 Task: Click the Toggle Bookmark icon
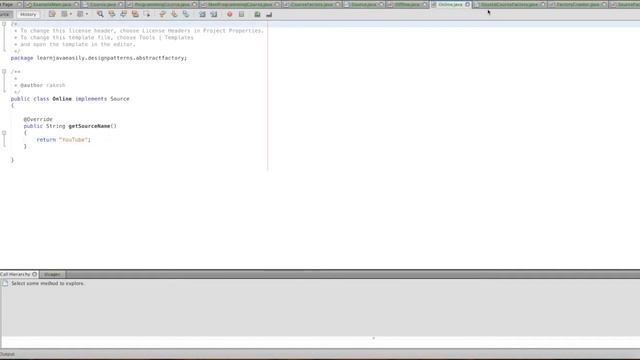tap(186, 14)
